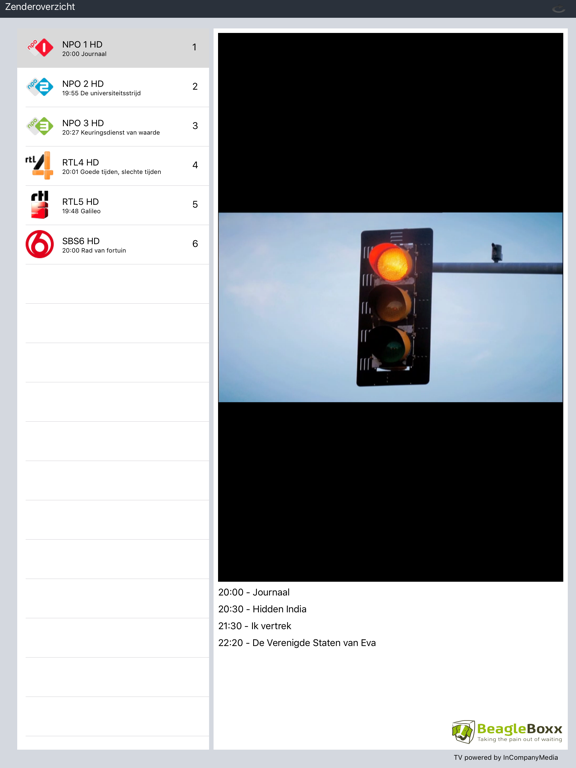
Task: Click '20:30 - Hidden India' schedule entry
Action: coord(262,609)
